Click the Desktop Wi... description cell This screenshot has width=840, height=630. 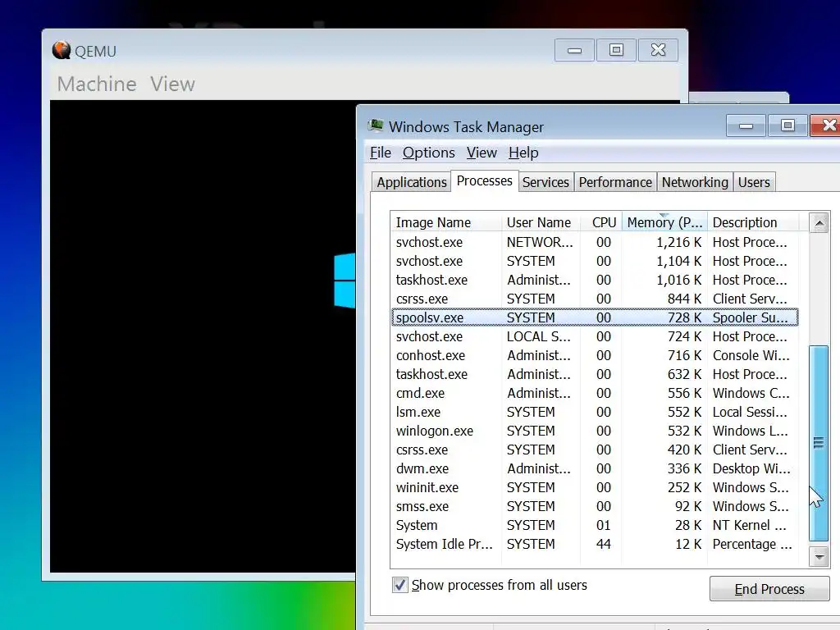tap(751, 468)
